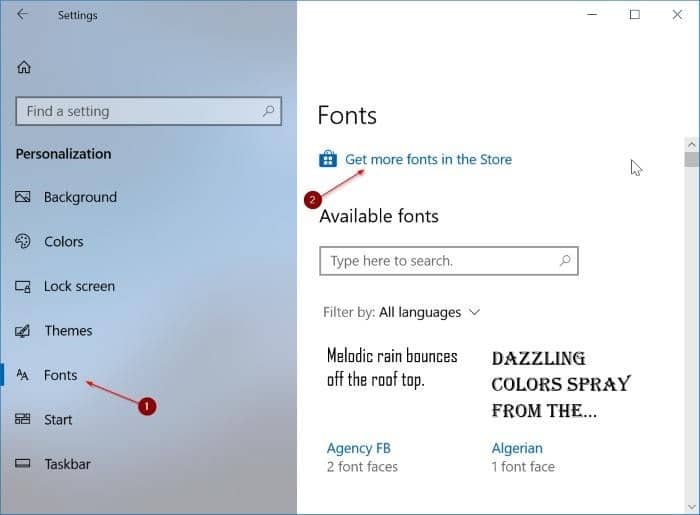Click the Available fonts heading
This screenshot has width=700, height=515.
click(379, 216)
